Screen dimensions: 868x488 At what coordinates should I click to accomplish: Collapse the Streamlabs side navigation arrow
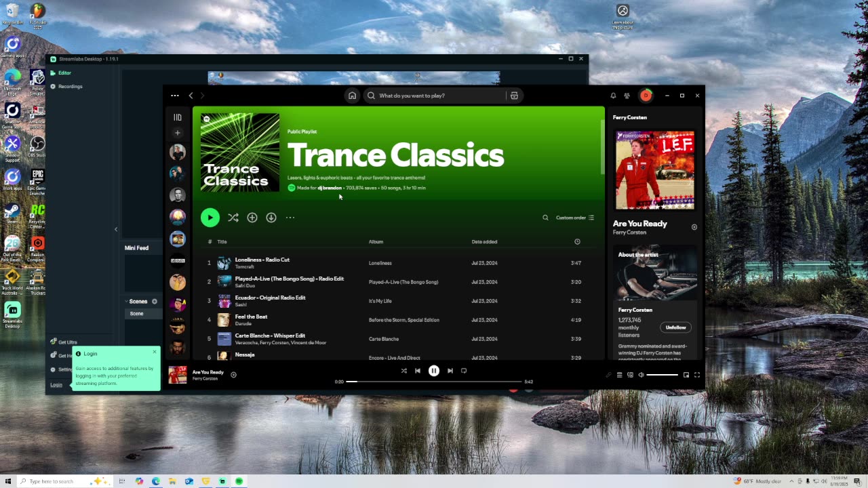pyautogui.click(x=115, y=229)
